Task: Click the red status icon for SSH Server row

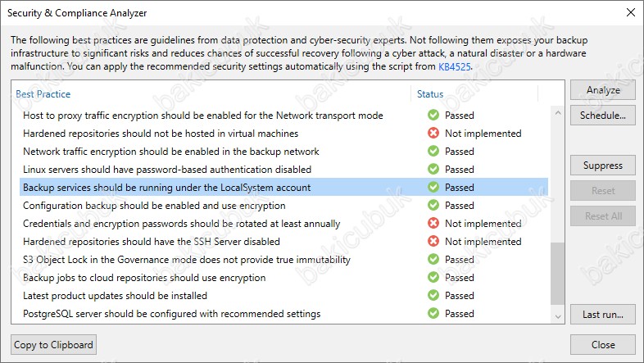Action: point(433,242)
